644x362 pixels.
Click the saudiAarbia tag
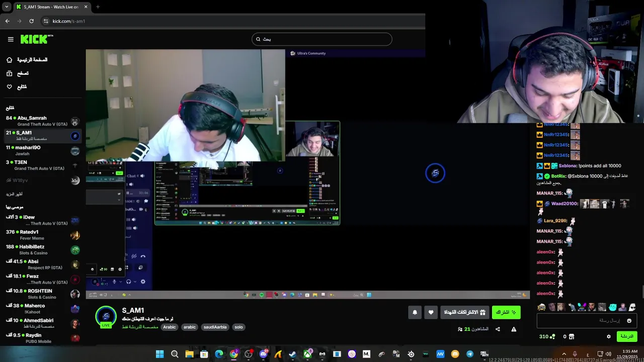coord(215,327)
